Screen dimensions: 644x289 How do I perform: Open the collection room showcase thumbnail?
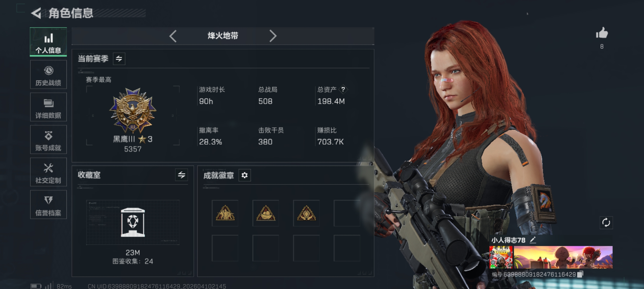coord(133,222)
